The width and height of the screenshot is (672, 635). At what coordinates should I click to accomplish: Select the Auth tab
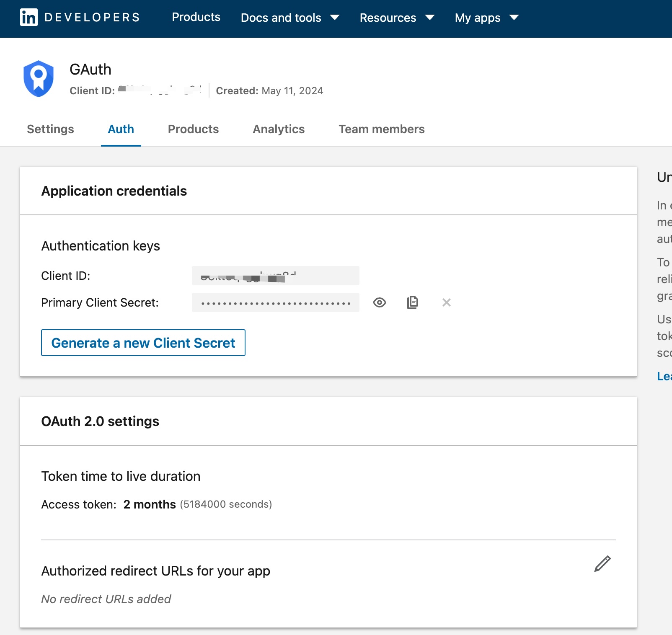tap(121, 129)
